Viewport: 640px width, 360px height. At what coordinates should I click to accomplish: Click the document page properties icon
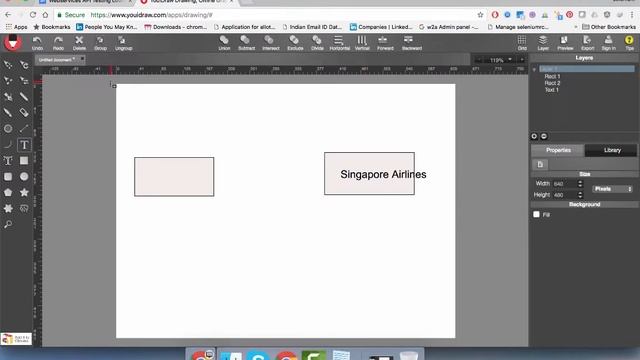(x=540, y=164)
